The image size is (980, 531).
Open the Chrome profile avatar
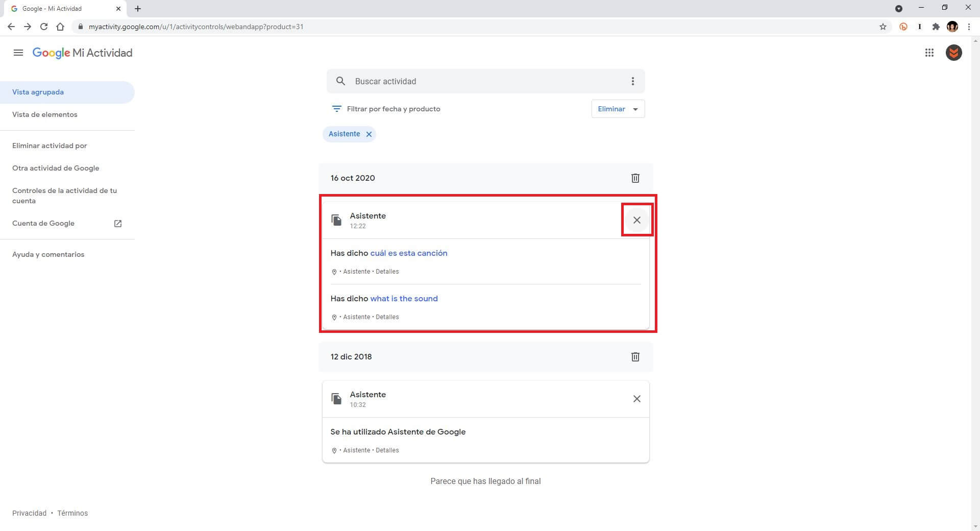tap(952, 27)
